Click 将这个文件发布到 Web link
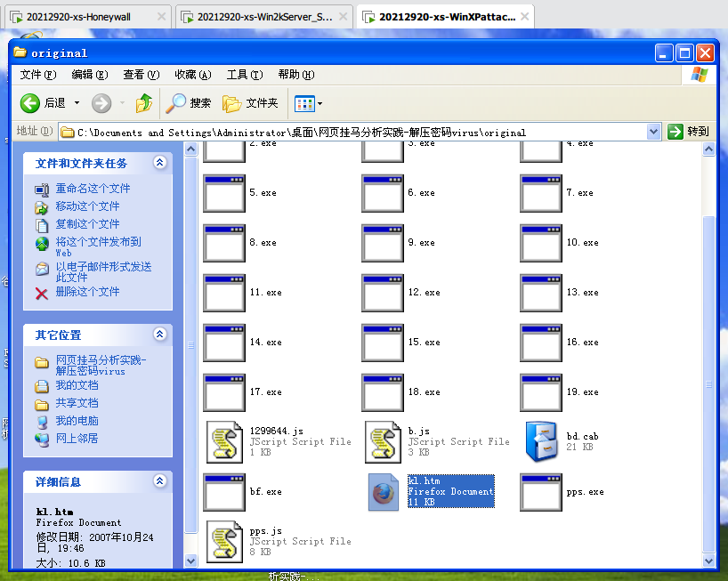This screenshot has height=581, width=728. pos(98,246)
